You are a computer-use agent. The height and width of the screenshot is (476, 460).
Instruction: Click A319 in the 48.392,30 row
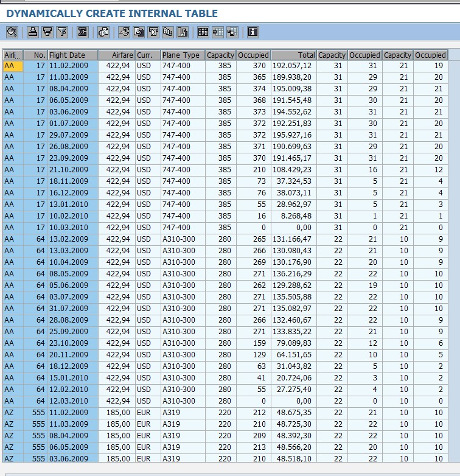tap(183, 436)
